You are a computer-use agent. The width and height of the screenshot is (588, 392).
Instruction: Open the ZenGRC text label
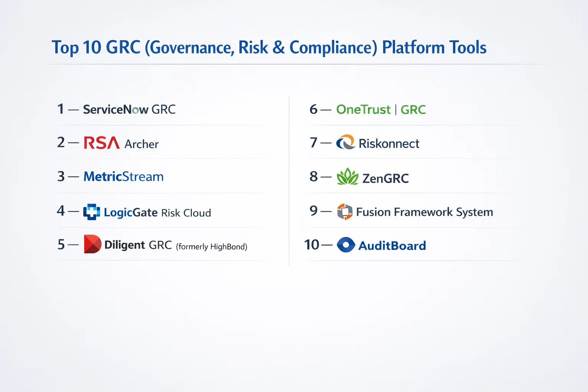[x=385, y=178]
